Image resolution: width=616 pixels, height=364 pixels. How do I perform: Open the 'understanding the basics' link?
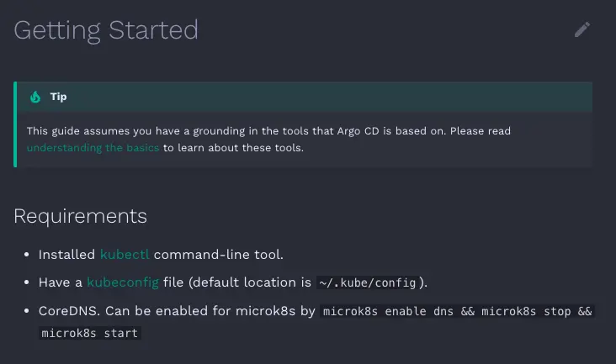point(93,148)
